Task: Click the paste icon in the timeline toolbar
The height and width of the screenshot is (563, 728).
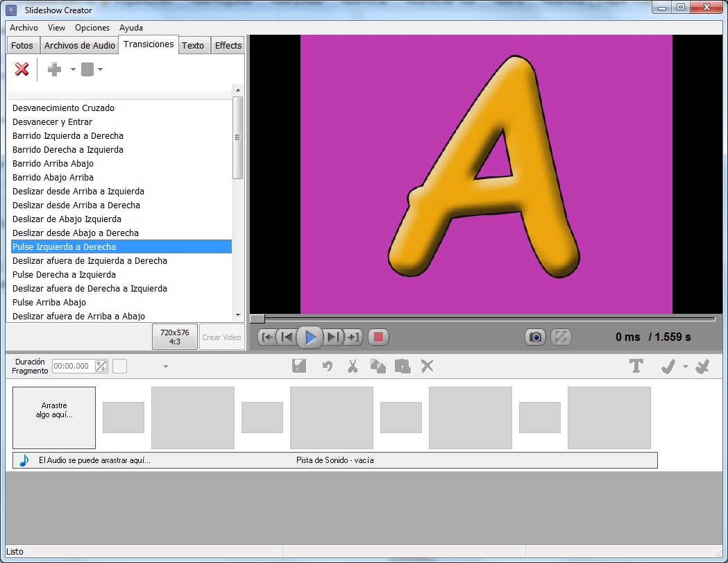Action: (403, 366)
